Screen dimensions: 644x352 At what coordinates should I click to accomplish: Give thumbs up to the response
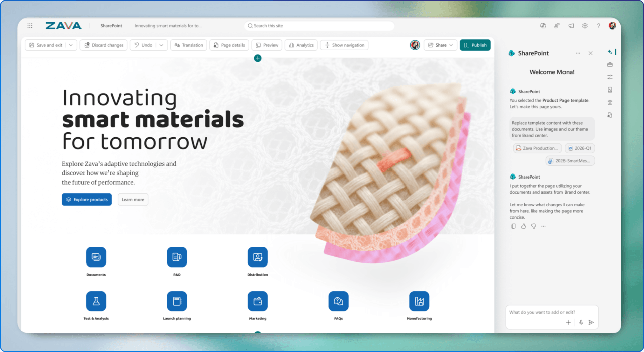(523, 226)
